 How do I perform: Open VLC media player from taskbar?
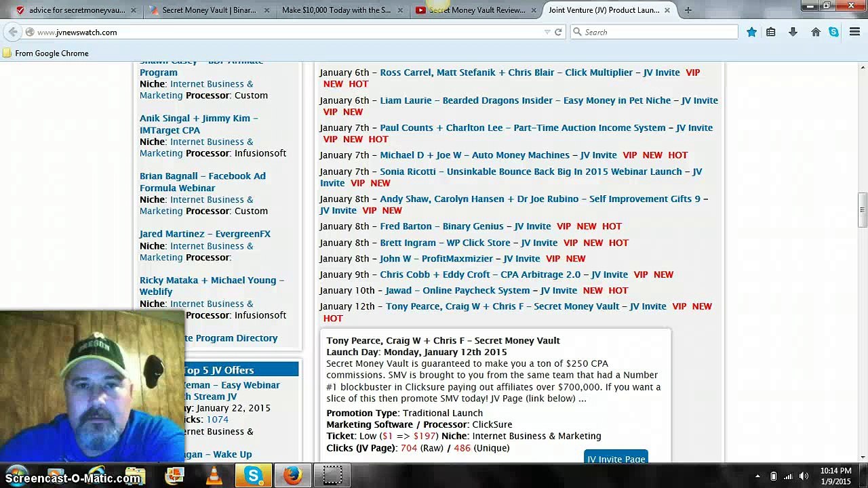[x=214, y=476]
